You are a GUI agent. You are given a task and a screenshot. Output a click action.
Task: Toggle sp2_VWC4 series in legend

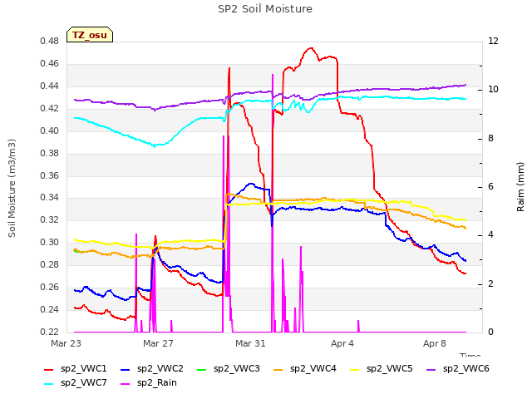coord(305,369)
